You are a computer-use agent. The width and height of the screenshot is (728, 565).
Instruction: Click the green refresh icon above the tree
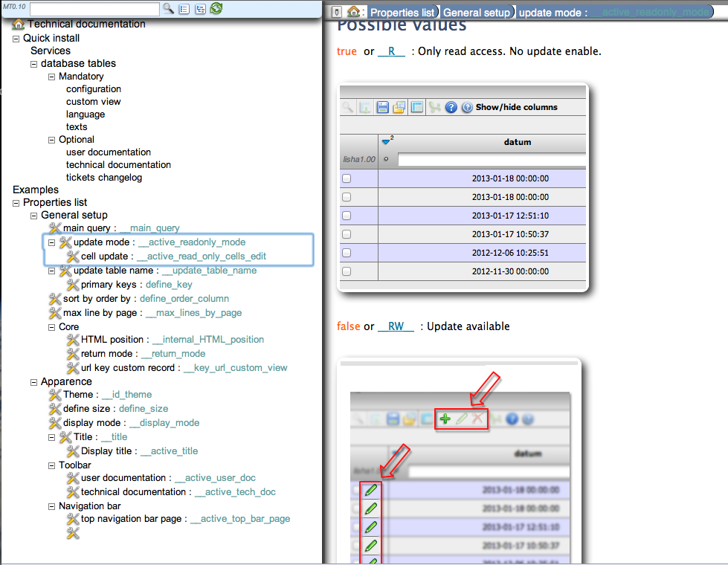pos(215,8)
